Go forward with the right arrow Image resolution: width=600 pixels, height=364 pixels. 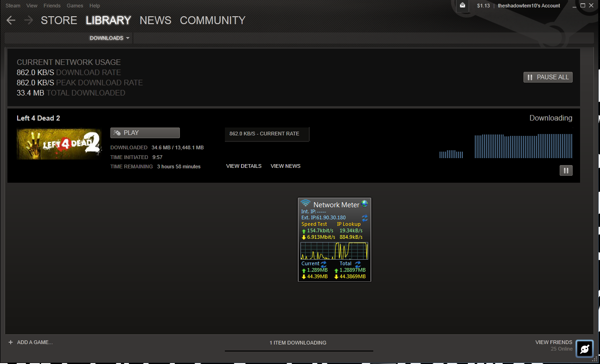point(28,20)
